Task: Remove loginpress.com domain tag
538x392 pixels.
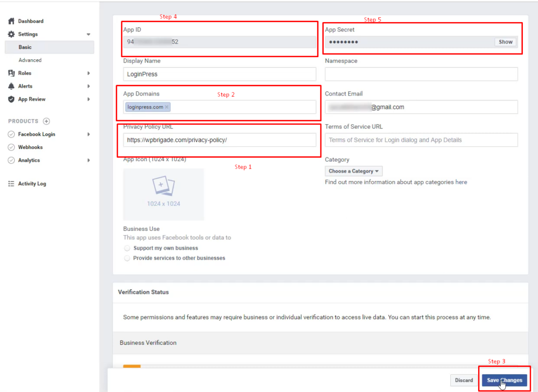Action: [x=167, y=107]
